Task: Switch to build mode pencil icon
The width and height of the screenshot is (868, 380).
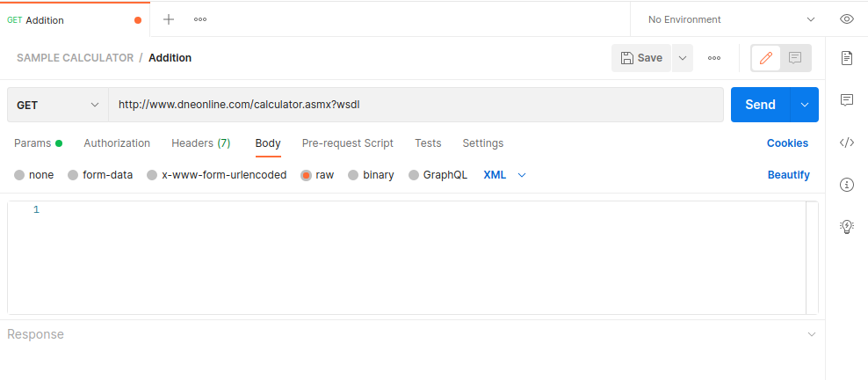Action: [x=766, y=57]
